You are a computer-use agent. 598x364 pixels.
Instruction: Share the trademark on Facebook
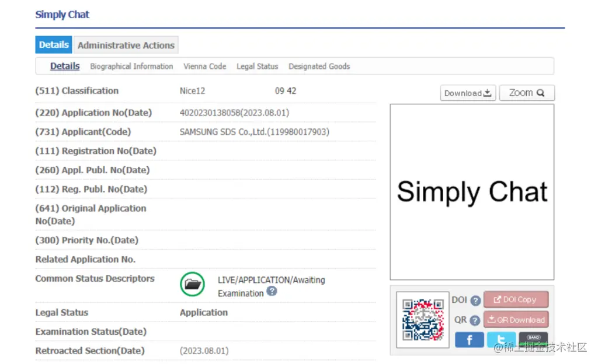click(x=470, y=339)
